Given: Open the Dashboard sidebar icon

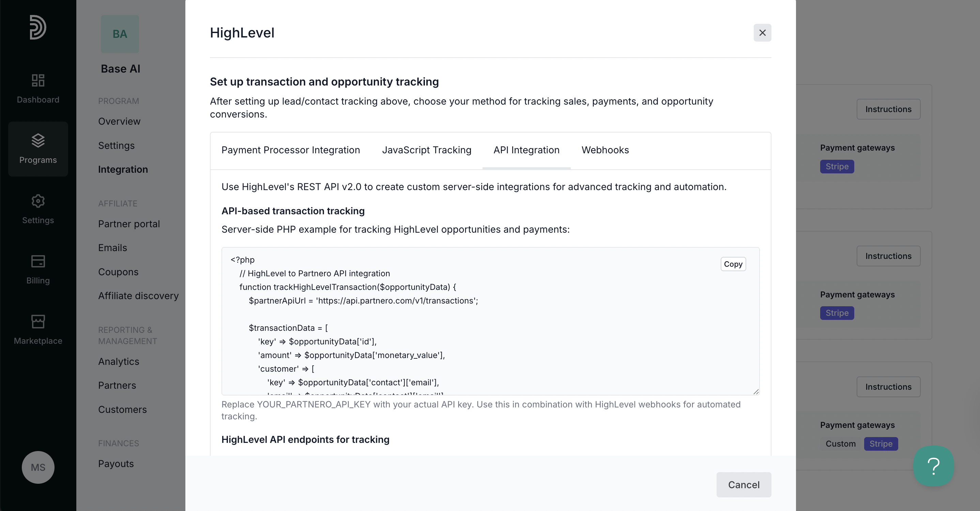Looking at the screenshot, I should [x=38, y=80].
